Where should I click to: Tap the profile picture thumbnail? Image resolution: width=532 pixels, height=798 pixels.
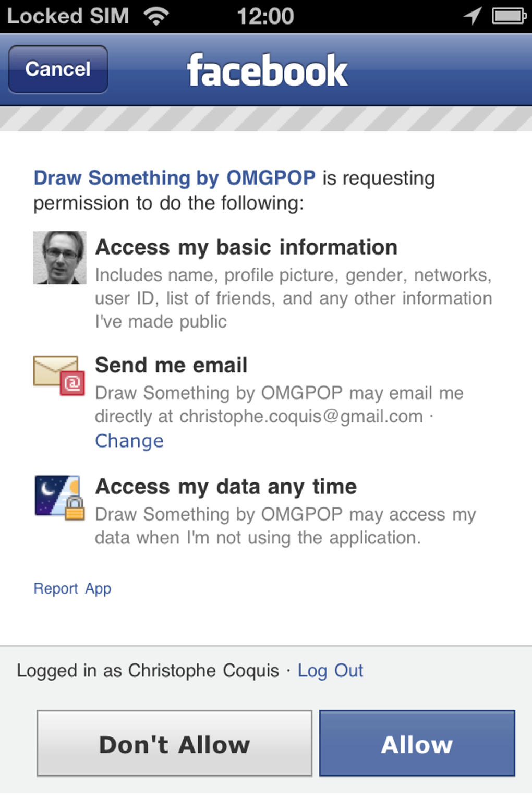click(59, 258)
